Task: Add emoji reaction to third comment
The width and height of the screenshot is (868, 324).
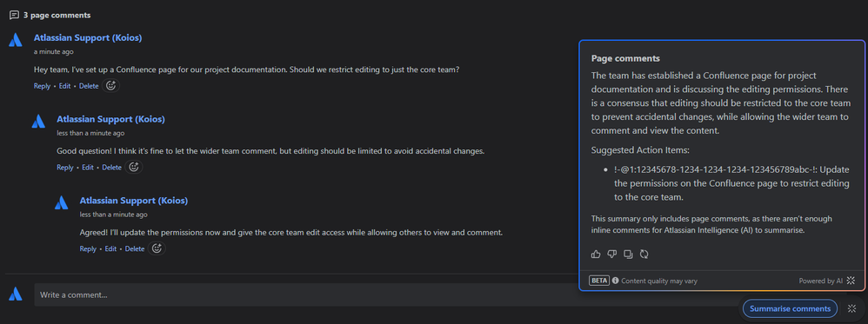Action: (x=157, y=248)
